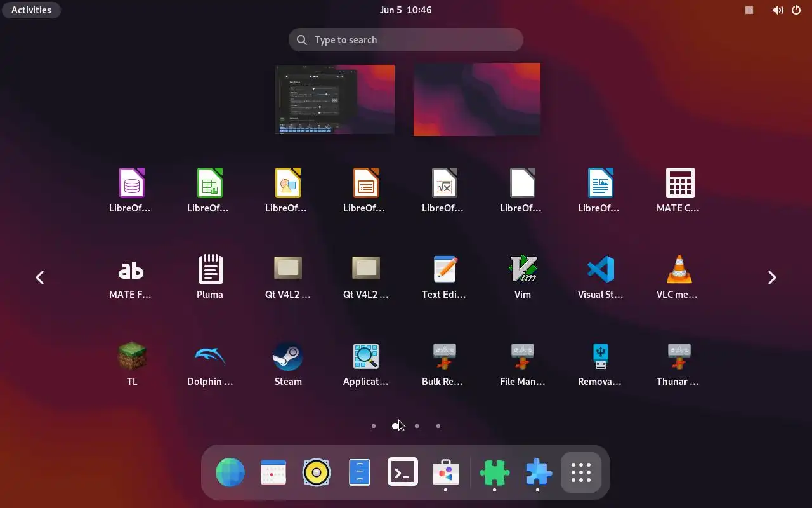Open VLC media player
The width and height of the screenshot is (812, 508).
(x=679, y=269)
